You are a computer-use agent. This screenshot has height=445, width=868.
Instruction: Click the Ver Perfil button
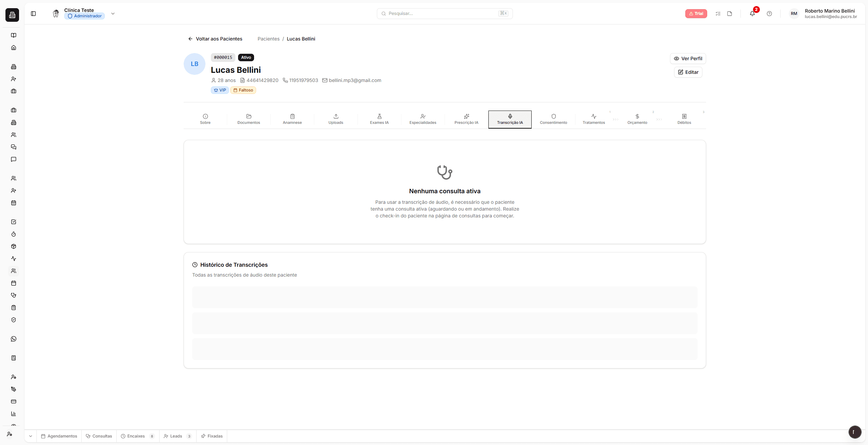pyautogui.click(x=688, y=59)
